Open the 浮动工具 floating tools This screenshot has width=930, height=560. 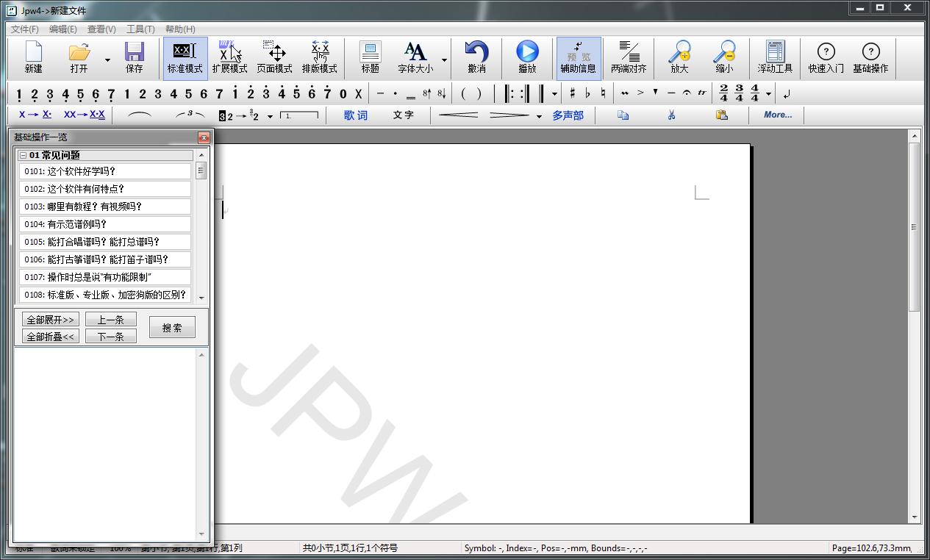775,57
